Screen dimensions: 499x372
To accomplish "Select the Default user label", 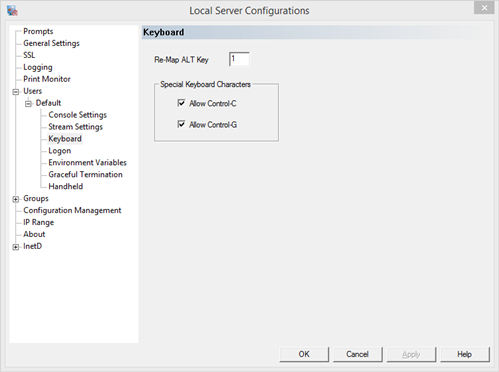I will (x=48, y=103).
